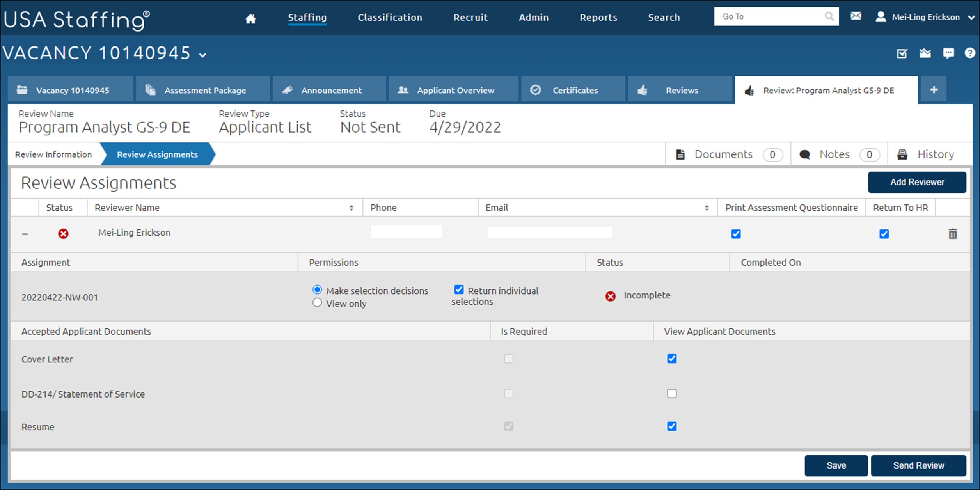Viewport: 980px width, 490px height.
Task: Open the Admin menu
Action: [x=533, y=18]
